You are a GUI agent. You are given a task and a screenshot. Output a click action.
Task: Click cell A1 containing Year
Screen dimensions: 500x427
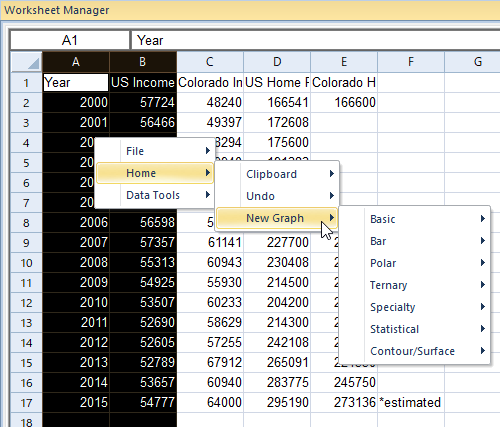[x=76, y=82]
